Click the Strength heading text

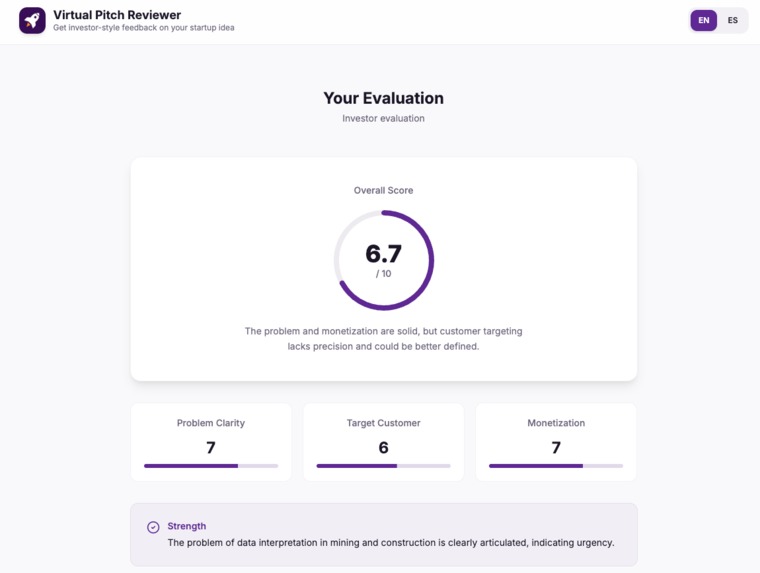click(x=187, y=526)
